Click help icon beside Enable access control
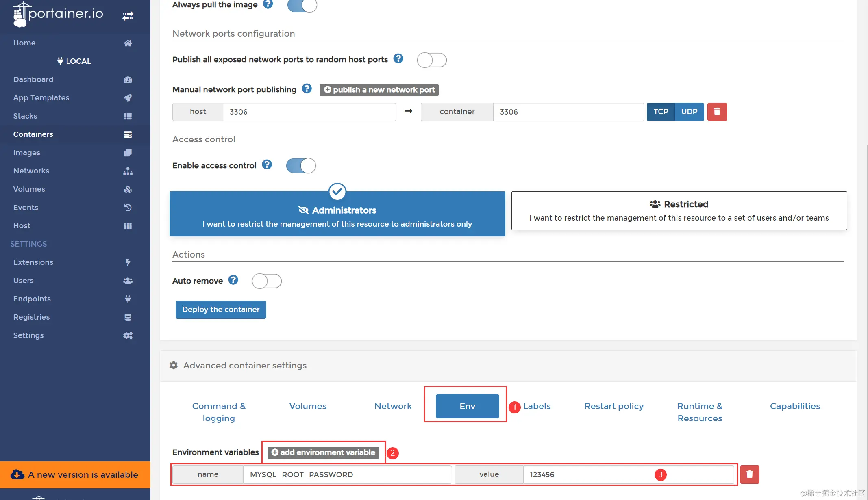This screenshot has width=868, height=500. (267, 165)
